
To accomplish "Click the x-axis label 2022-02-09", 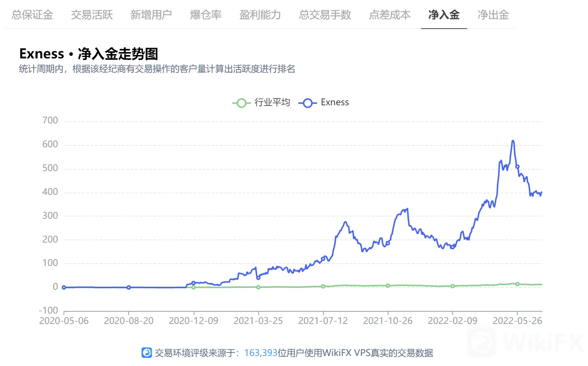I will pos(452,321).
